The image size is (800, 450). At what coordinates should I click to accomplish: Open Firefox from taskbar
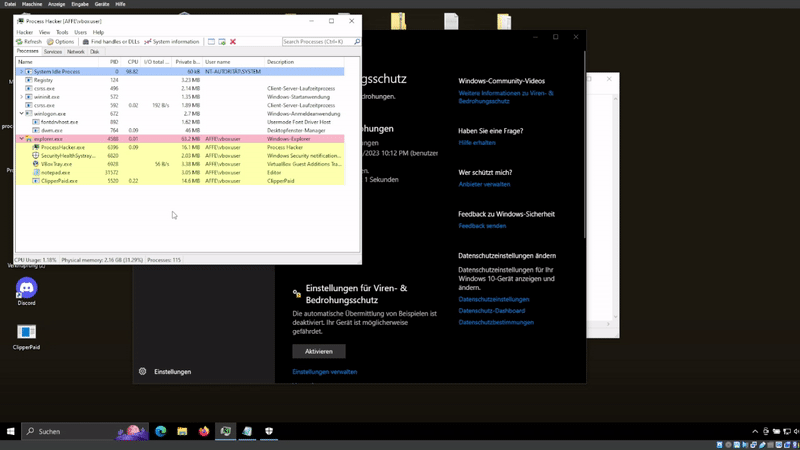tap(204, 432)
